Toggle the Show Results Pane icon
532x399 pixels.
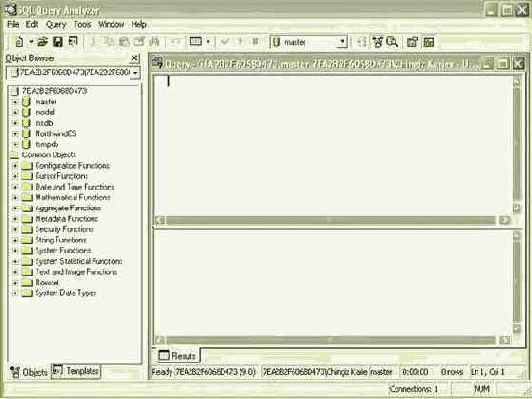tap(429, 42)
